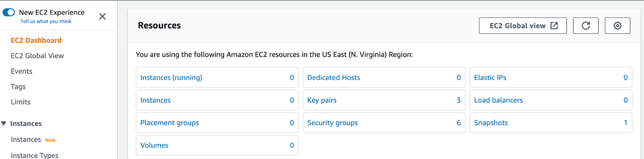The height and width of the screenshot is (159, 644).
Task: Collapse the Instances section in sidebar
Action: tap(4, 124)
